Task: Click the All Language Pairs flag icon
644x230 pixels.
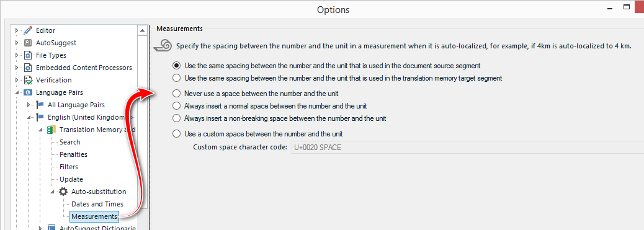Action: click(x=40, y=105)
